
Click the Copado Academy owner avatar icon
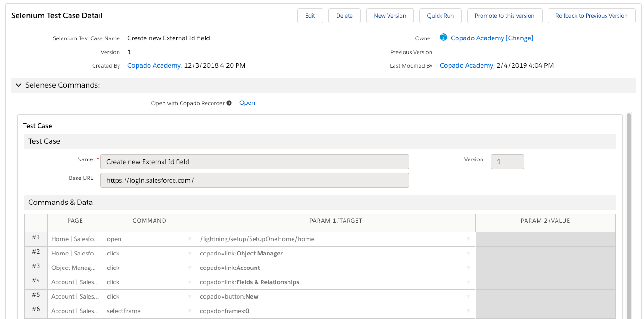[444, 38]
